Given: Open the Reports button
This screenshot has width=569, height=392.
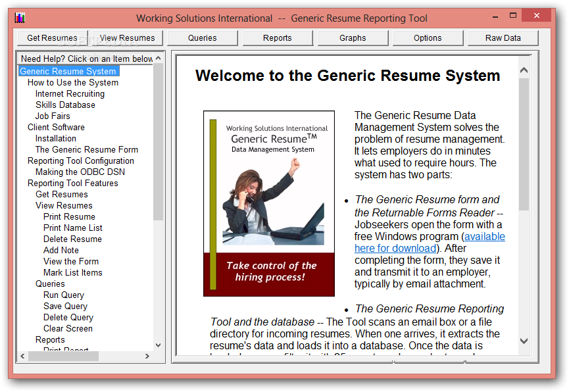Looking at the screenshot, I should [x=278, y=37].
